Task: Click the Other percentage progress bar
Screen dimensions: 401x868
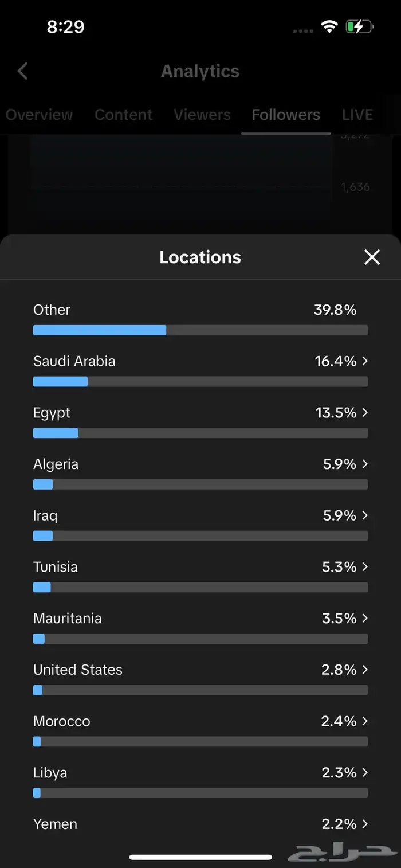Action: (x=200, y=330)
